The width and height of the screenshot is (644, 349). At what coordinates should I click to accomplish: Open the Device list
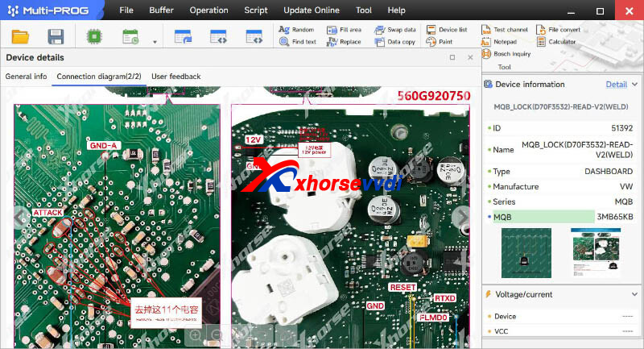[x=447, y=30]
